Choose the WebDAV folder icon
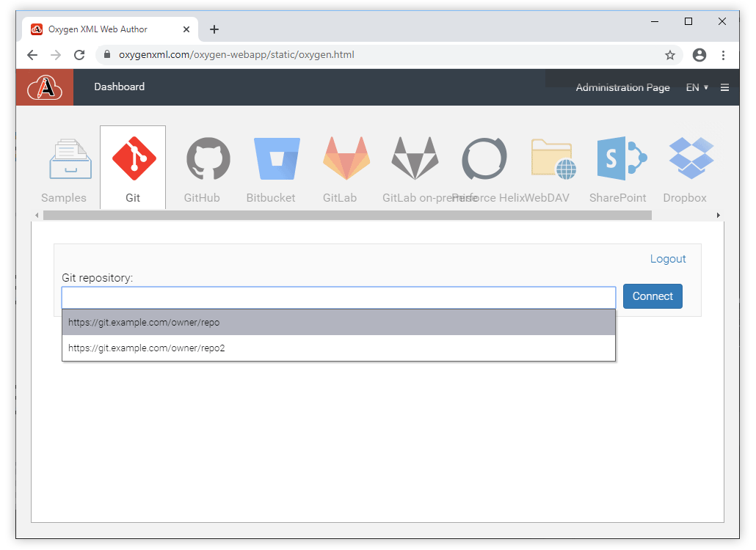Image resolution: width=756 pixels, height=550 pixels. tap(553, 159)
